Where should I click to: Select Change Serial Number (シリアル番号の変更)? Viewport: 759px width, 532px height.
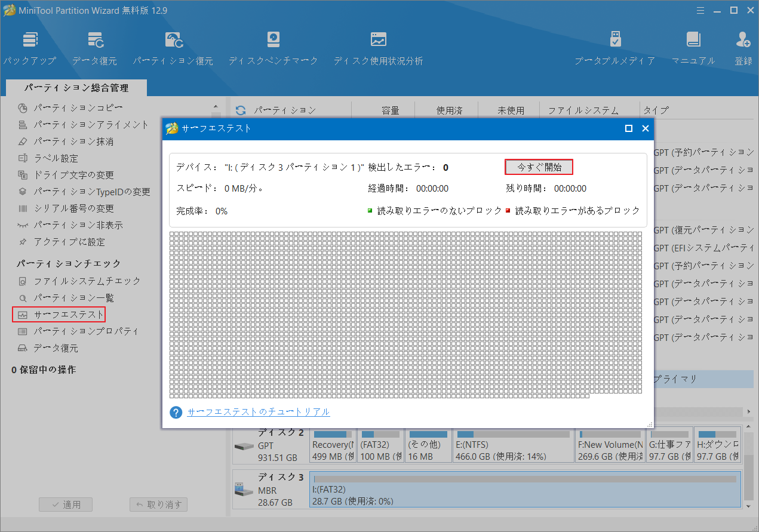click(65, 208)
